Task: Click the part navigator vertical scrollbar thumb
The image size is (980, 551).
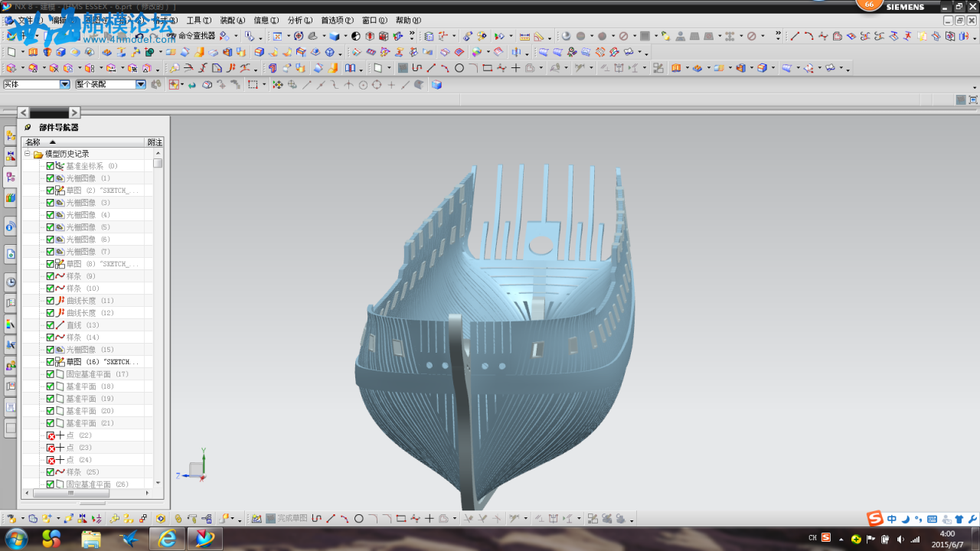Action: [158, 163]
